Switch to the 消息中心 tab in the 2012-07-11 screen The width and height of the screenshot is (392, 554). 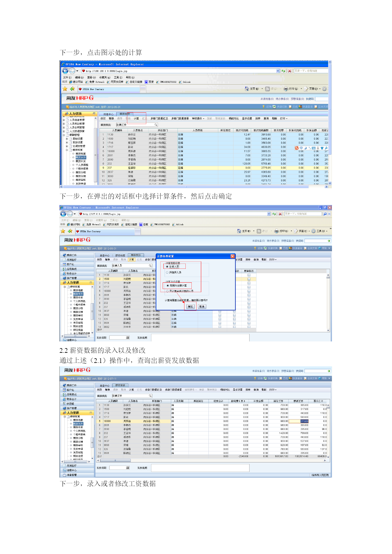tap(105, 386)
